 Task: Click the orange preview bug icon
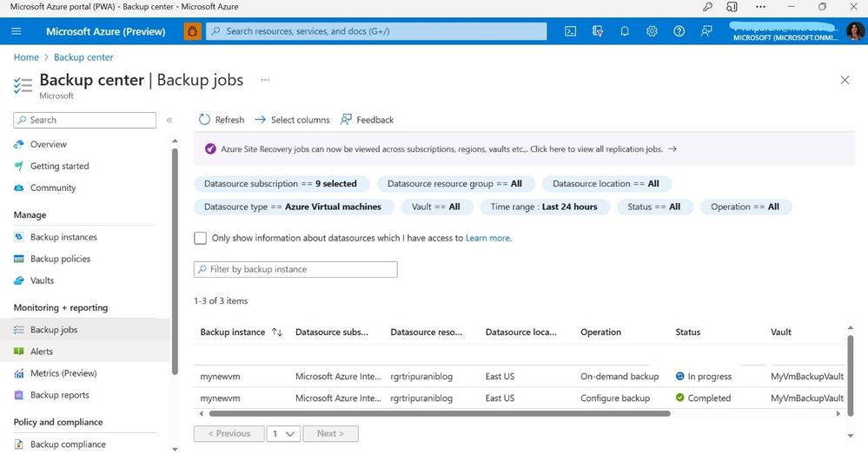[193, 31]
